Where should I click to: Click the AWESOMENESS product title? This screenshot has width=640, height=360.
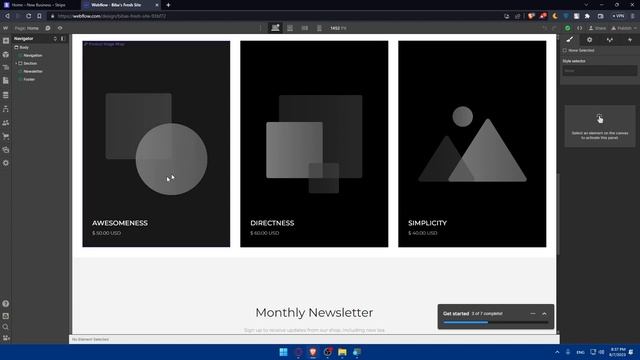click(120, 223)
